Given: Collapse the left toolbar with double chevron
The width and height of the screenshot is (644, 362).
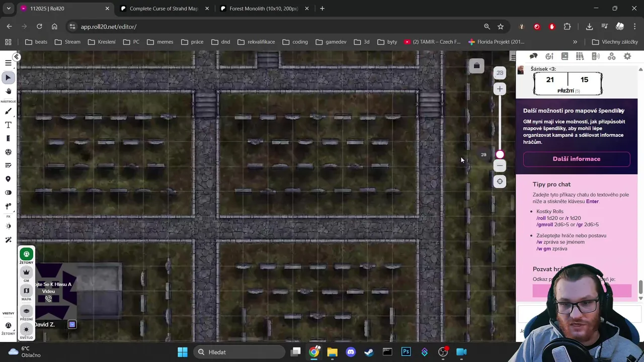Looking at the screenshot, I should pyautogui.click(x=17, y=57).
